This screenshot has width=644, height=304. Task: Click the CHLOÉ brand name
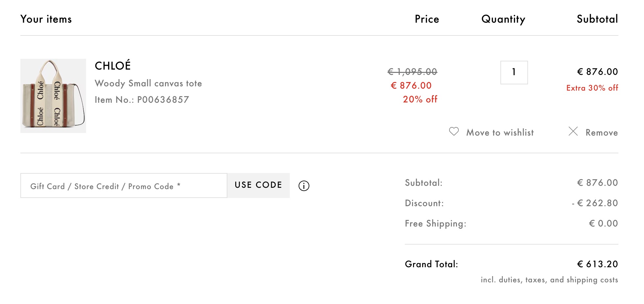[112, 66]
